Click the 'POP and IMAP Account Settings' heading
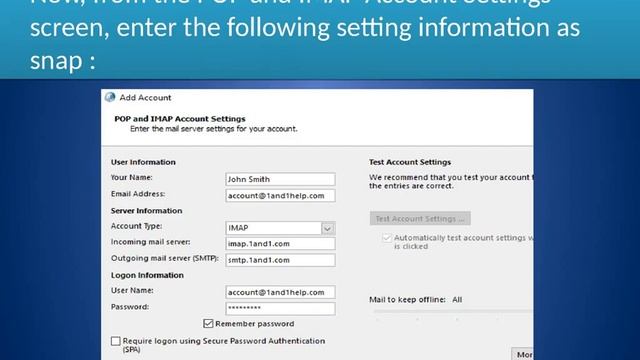Screen dimensions: 640x360 180,119
